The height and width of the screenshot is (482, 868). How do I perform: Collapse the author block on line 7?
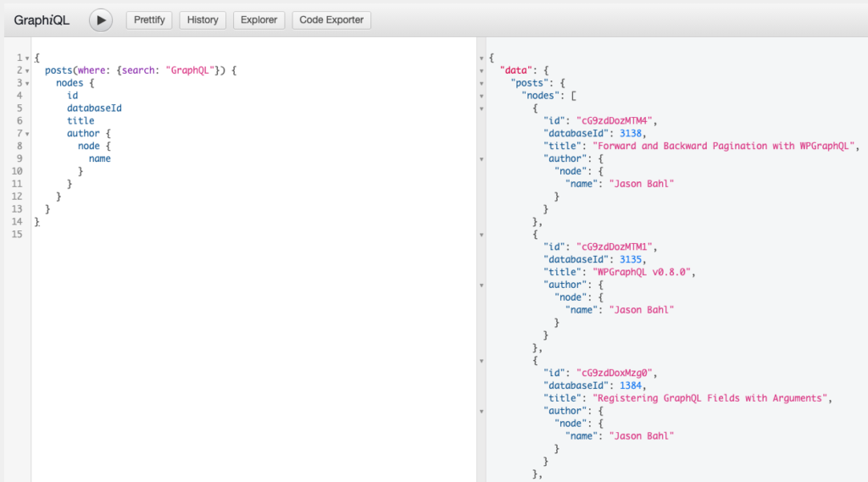coord(27,134)
